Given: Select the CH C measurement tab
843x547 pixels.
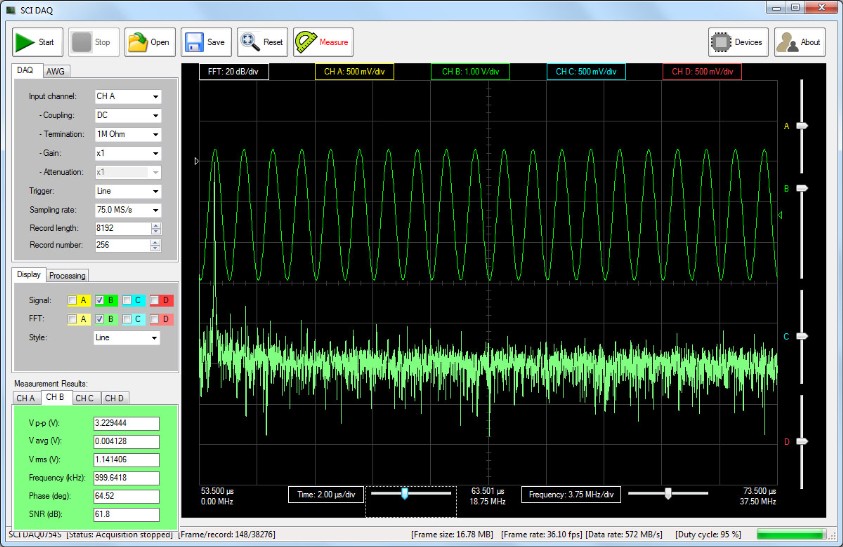Looking at the screenshot, I should pos(85,398).
